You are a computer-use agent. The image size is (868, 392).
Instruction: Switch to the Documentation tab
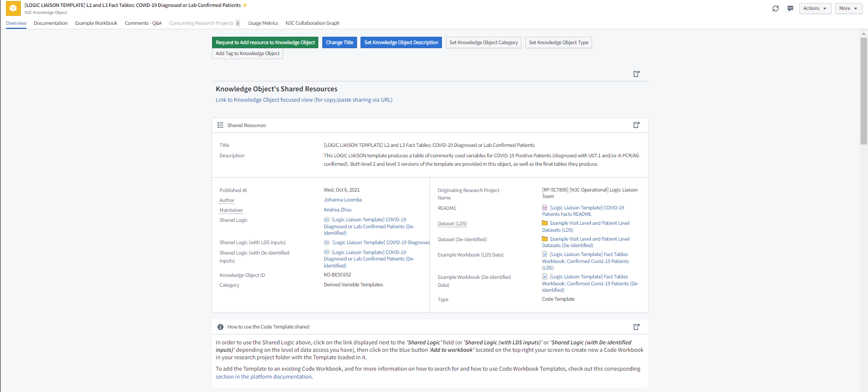pyautogui.click(x=51, y=23)
